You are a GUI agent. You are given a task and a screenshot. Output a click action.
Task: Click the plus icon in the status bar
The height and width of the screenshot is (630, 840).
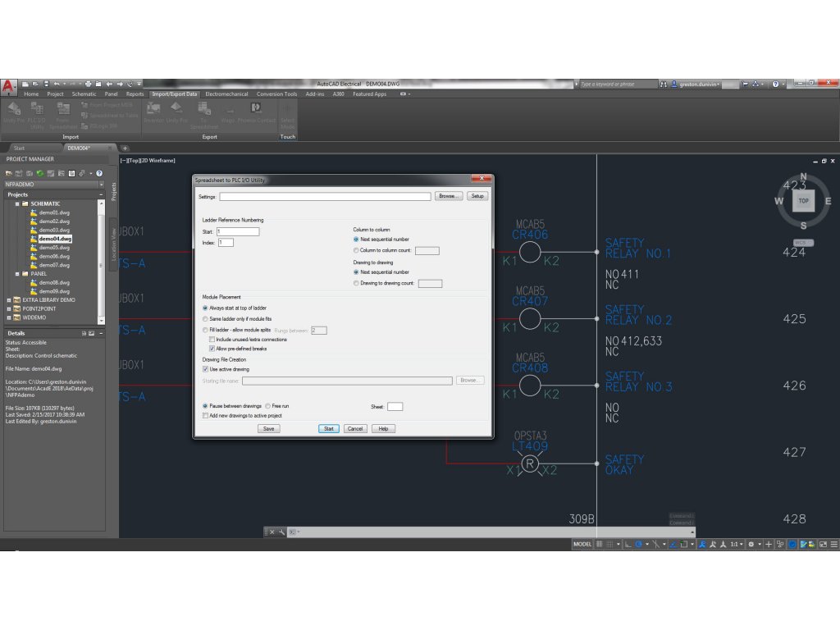click(x=769, y=545)
